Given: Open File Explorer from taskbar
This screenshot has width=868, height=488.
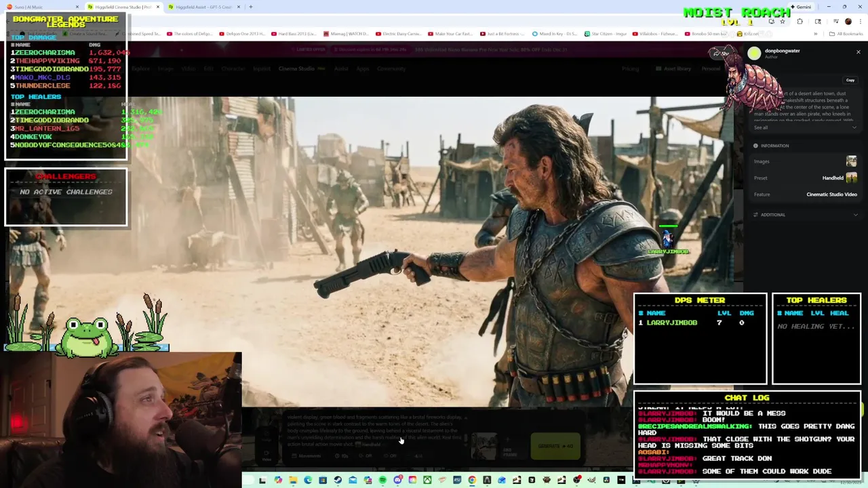Looking at the screenshot, I should click(293, 481).
